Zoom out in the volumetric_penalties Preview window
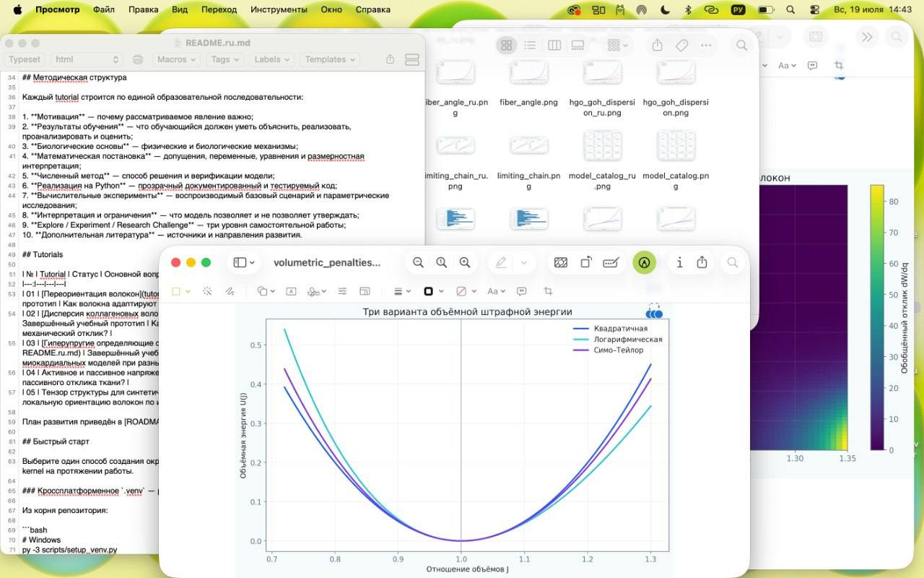 418,263
